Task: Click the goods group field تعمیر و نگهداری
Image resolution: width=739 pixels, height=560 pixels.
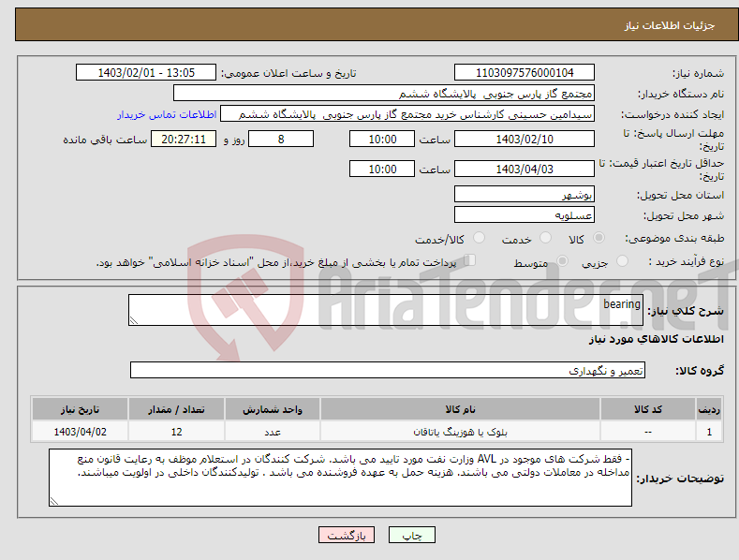Action: coord(388,371)
